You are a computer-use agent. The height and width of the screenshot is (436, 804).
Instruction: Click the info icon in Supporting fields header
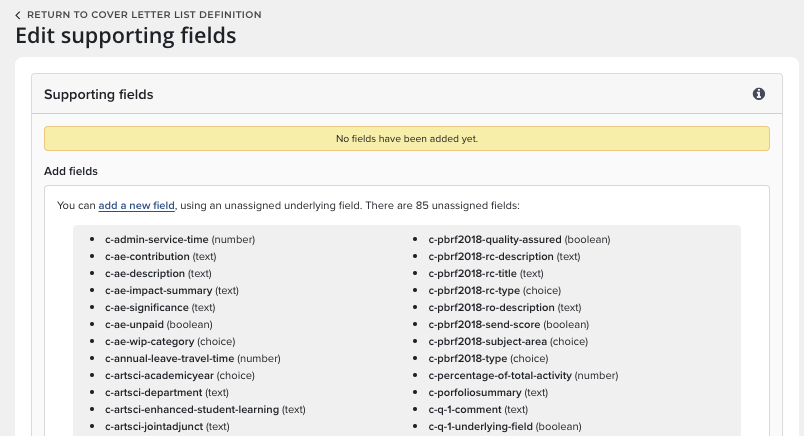tap(759, 94)
